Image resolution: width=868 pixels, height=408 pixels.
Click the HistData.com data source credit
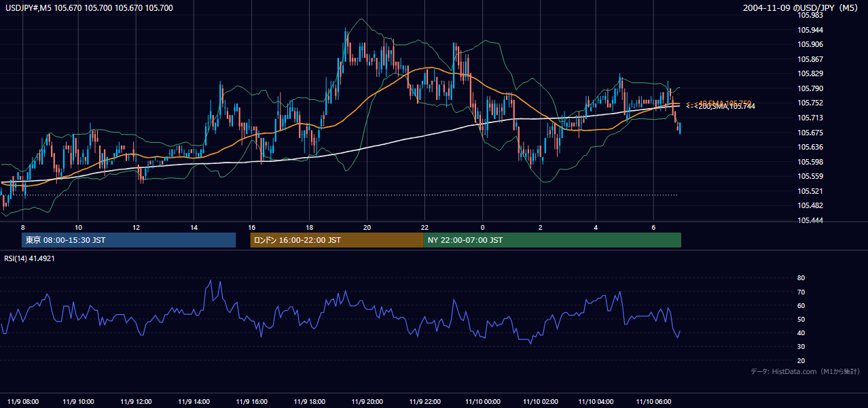point(806,371)
